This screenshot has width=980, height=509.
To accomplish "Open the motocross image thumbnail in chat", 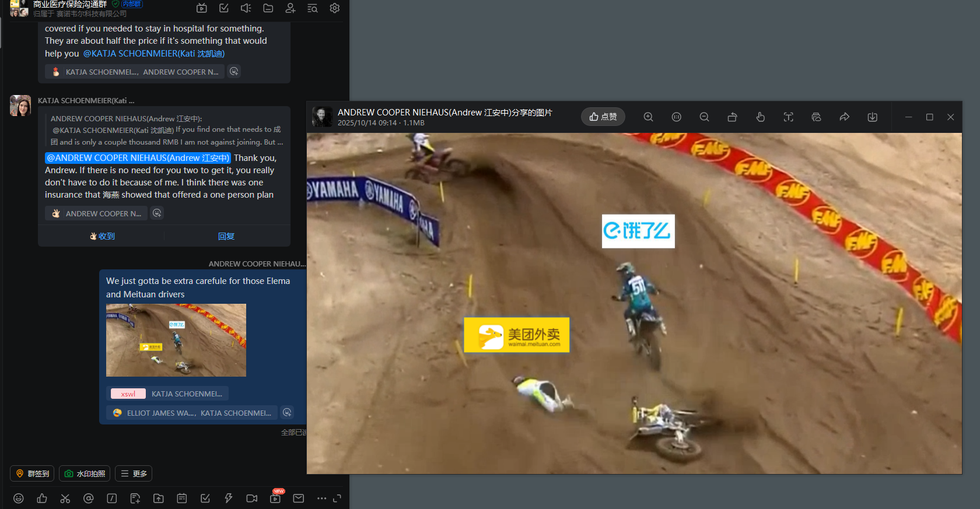I will click(x=176, y=340).
